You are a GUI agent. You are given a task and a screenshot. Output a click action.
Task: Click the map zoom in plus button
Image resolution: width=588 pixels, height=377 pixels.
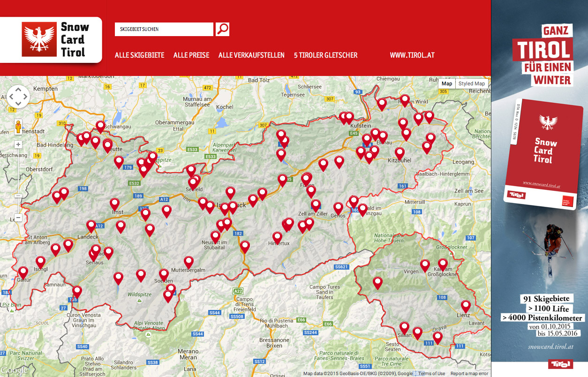point(18,145)
